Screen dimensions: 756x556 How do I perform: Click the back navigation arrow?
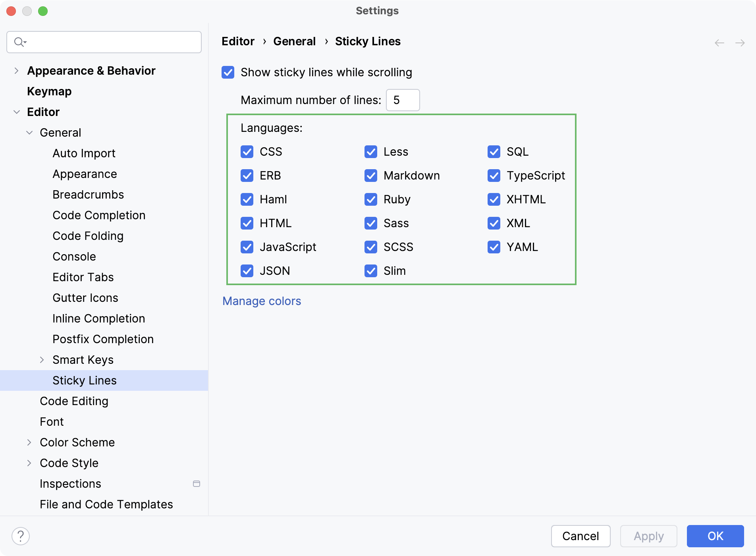coord(719,43)
